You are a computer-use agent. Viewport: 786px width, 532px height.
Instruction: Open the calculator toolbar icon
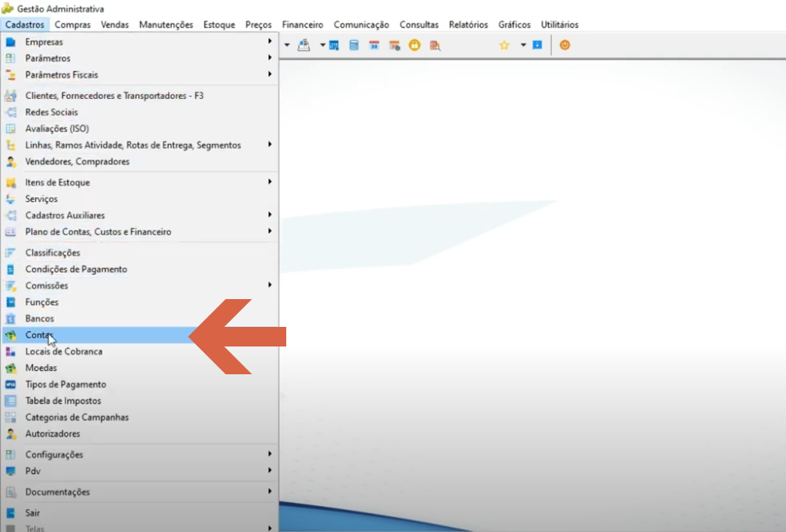[x=354, y=45]
